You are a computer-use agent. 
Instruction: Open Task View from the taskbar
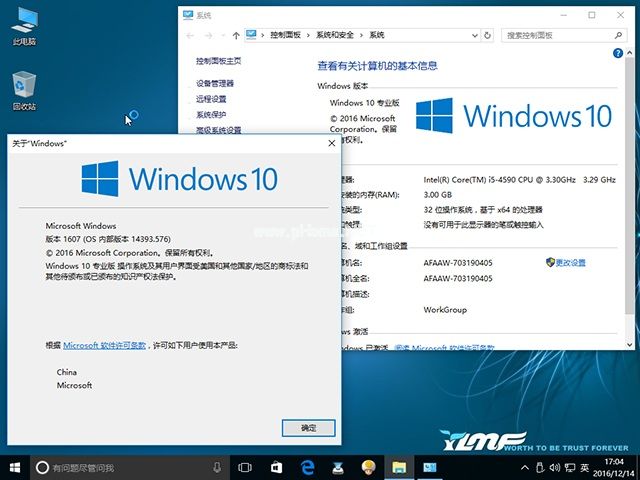tap(244, 468)
